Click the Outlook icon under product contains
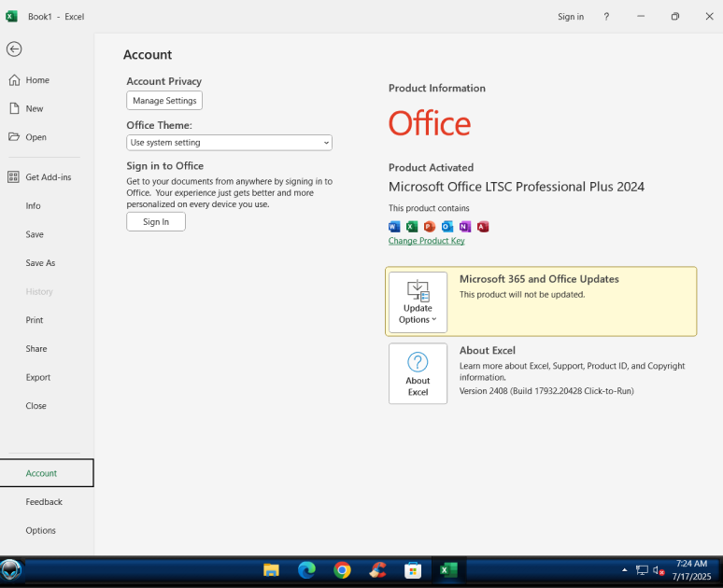The image size is (723, 588). [447, 226]
